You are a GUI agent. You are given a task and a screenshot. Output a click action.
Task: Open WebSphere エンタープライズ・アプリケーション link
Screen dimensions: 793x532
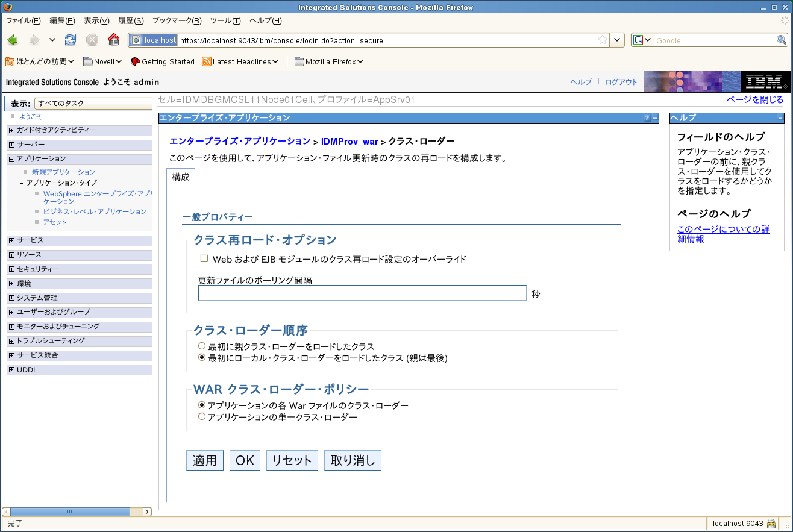[x=98, y=198]
